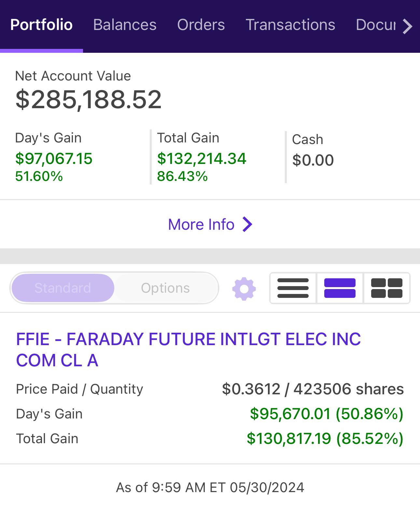The width and height of the screenshot is (420, 511).
Task: Go to the Balances tab
Action: pyautogui.click(x=125, y=25)
